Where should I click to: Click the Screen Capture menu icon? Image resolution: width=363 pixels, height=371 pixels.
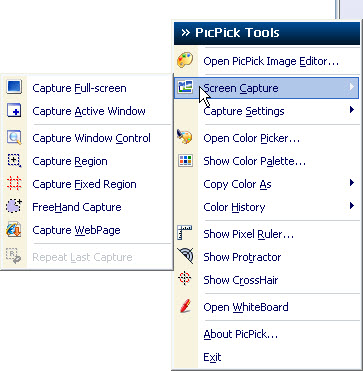(x=185, y=87)
